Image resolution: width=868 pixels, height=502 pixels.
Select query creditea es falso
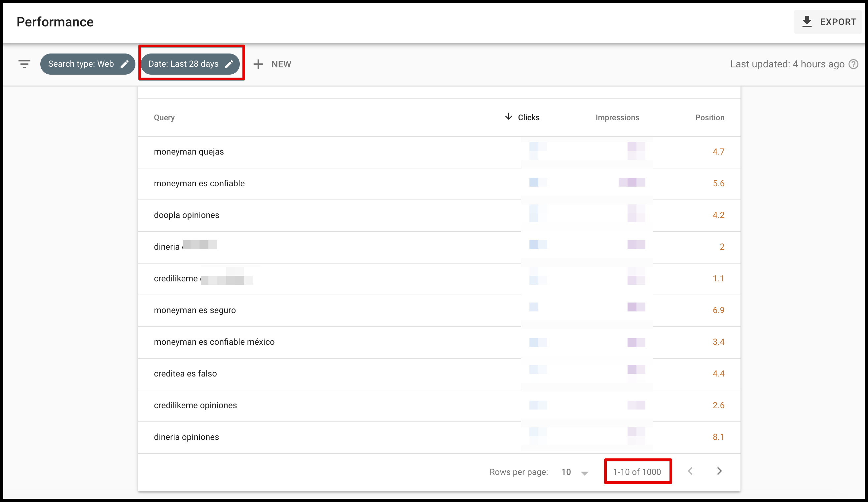click(x=185, y=374)
